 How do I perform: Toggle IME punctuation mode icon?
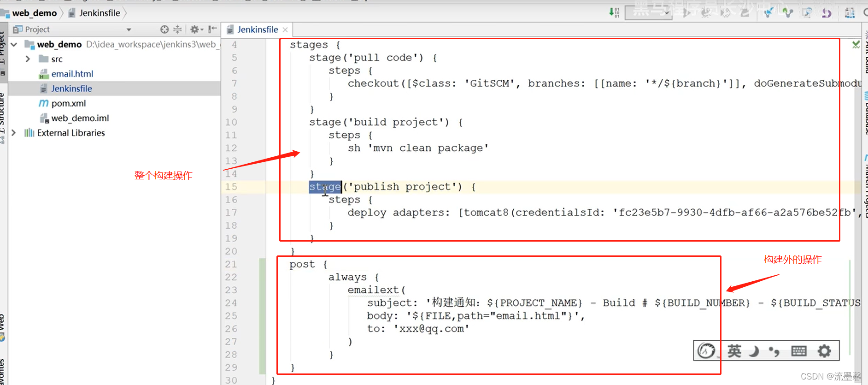(x=774, y=352)
